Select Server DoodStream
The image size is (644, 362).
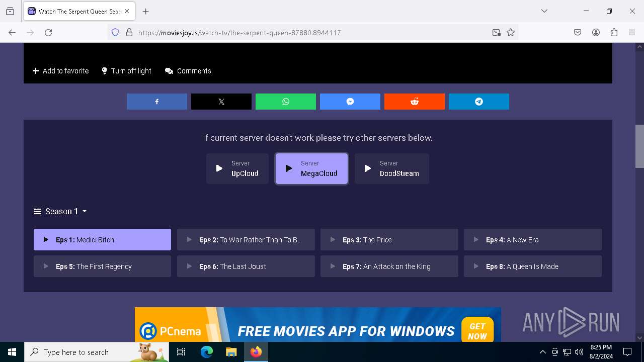coord(392,168)
